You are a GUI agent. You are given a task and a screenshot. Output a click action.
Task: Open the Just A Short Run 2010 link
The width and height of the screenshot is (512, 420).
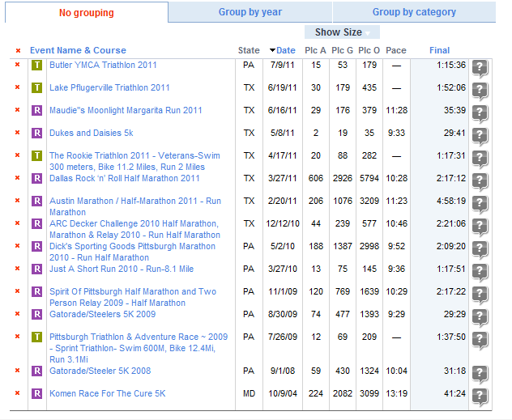122,269
